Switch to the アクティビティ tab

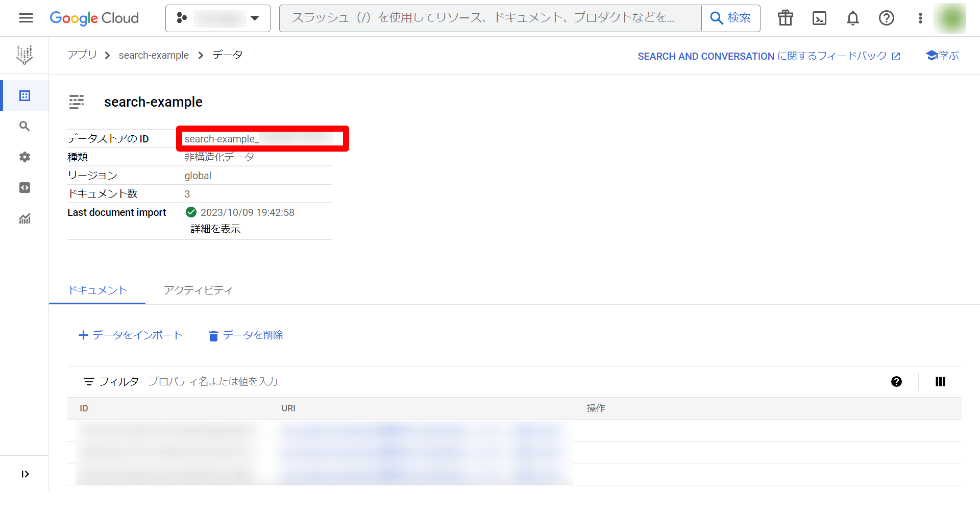(x=198, y=290)
